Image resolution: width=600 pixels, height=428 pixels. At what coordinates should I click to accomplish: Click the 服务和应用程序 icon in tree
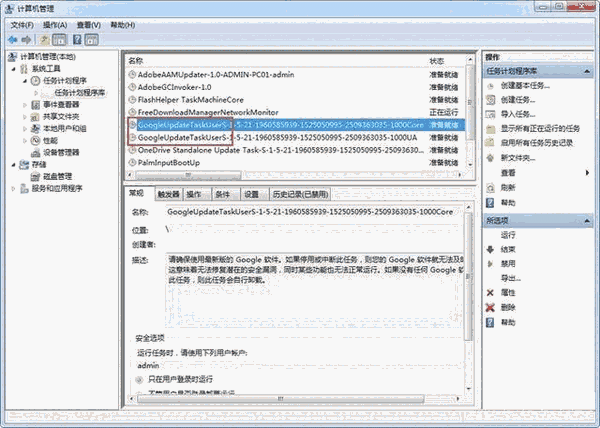click(24, 188)
